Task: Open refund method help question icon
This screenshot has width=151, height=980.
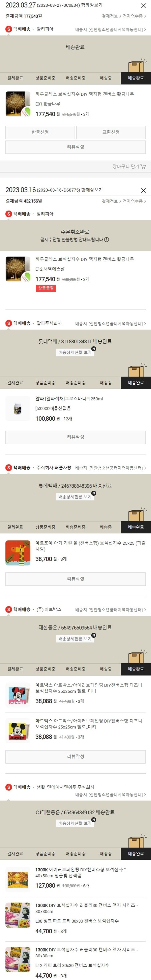Action: 107,240
